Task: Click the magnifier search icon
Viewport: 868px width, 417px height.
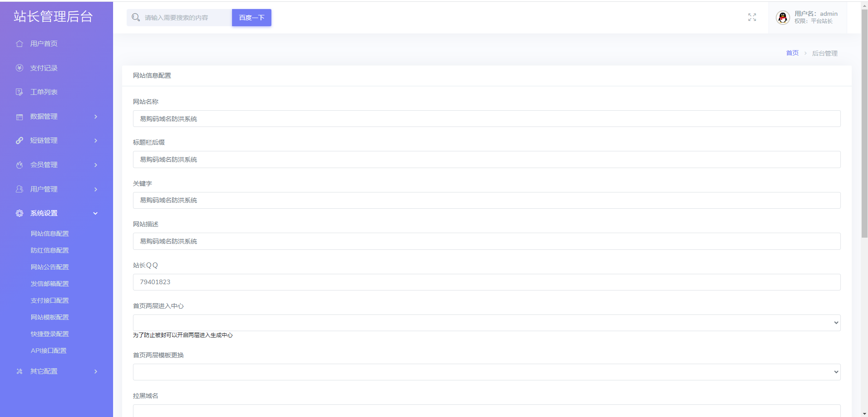Action: click(x=136, y=18)
